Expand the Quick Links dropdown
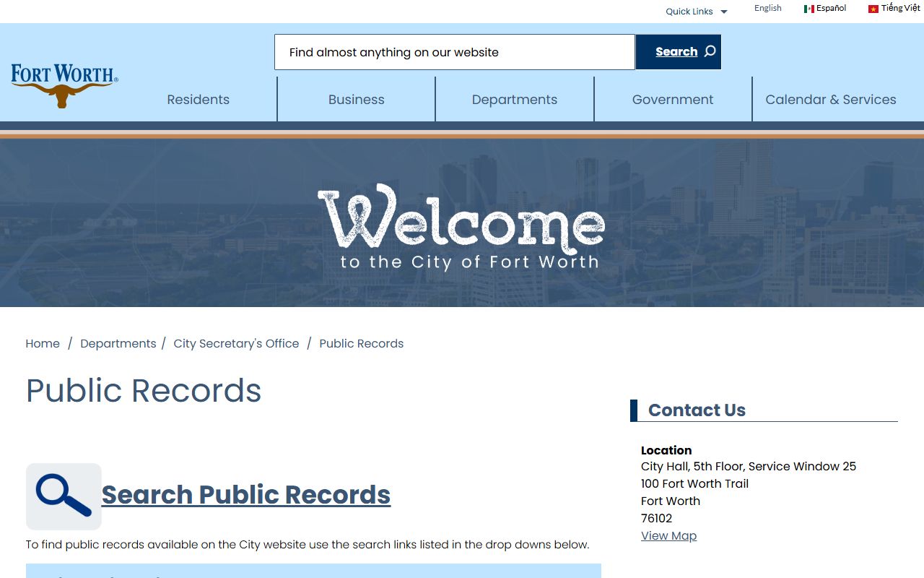The image size is (924, 578). 697,12
